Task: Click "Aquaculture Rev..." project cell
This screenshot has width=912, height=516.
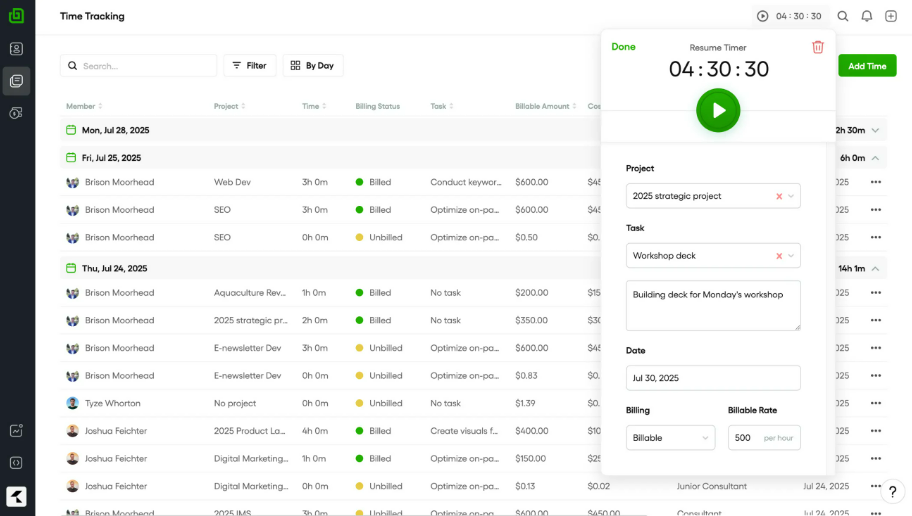Action: click(250, 293)
